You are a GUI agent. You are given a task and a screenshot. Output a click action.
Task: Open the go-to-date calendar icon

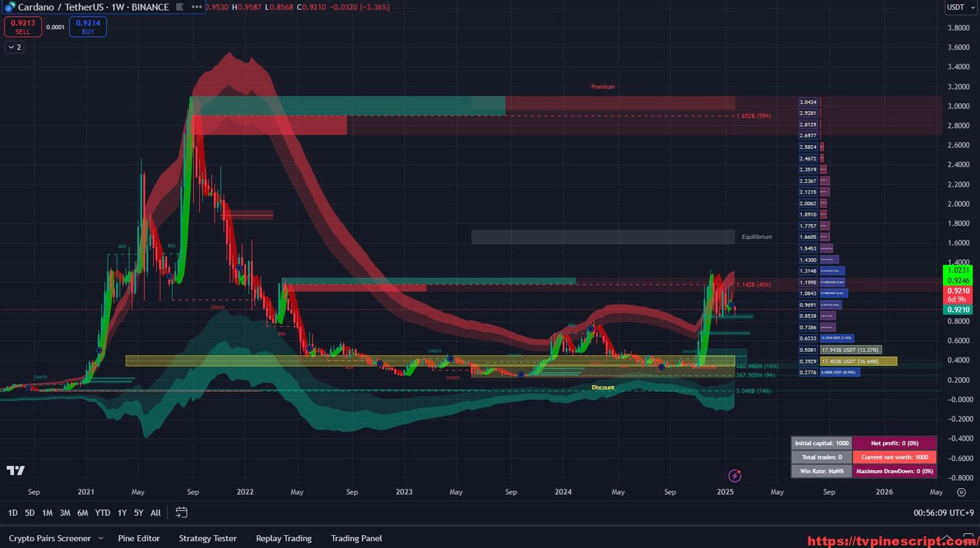[181, 512]
